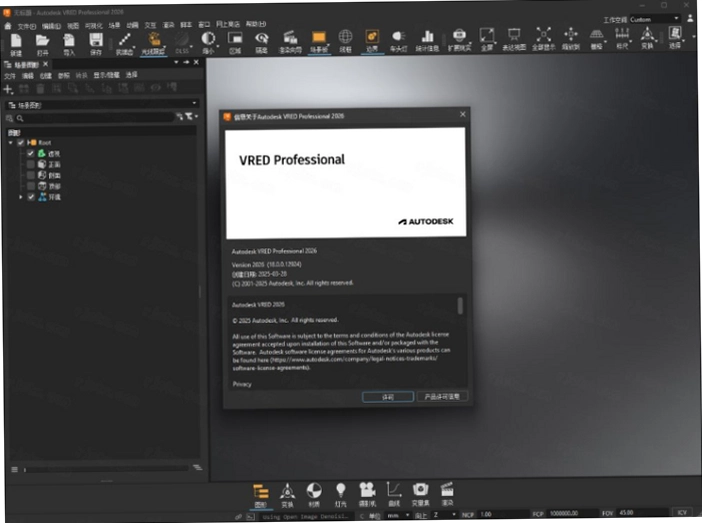Image resolution: width=702 pixels, height=523 pixels.
Task: Open the scenegraph view dropdown above search
Action: (x=101, y=105)
